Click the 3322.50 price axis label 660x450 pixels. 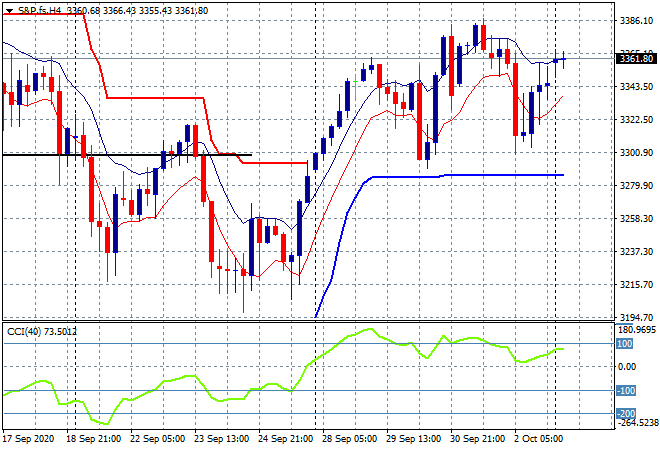click(x=636, y=120)
